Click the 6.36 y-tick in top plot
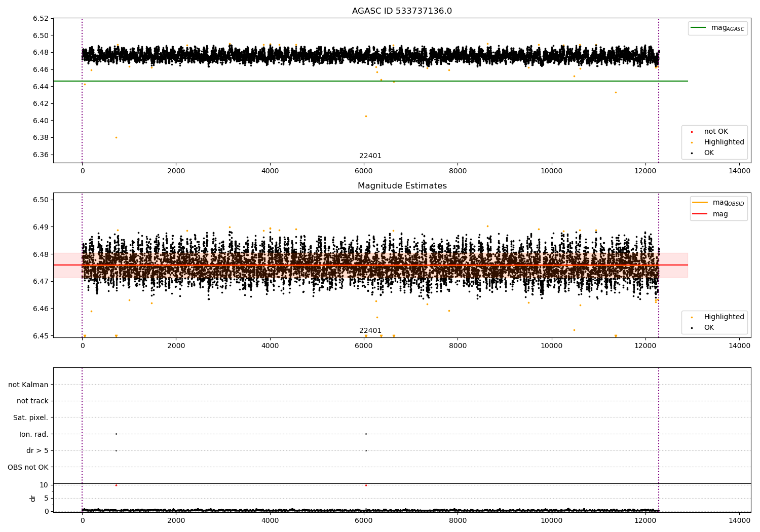Viewport: 760px width, 532px height. [x=41, y=155]
